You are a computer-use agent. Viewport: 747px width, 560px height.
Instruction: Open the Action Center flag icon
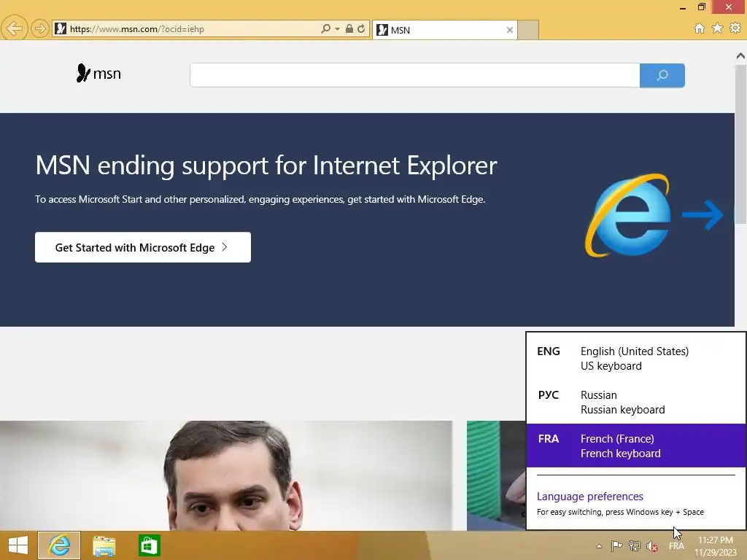617,545
